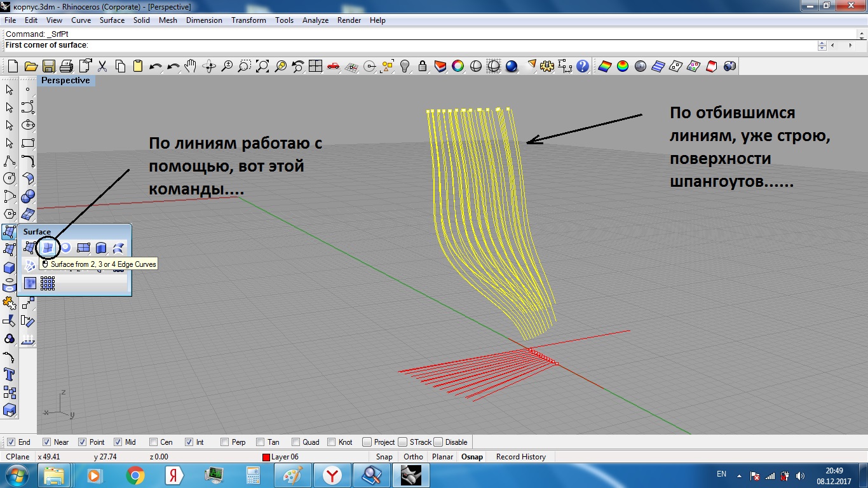
Task: Open the four-viewport layout tool
Action: pos(316,66)
